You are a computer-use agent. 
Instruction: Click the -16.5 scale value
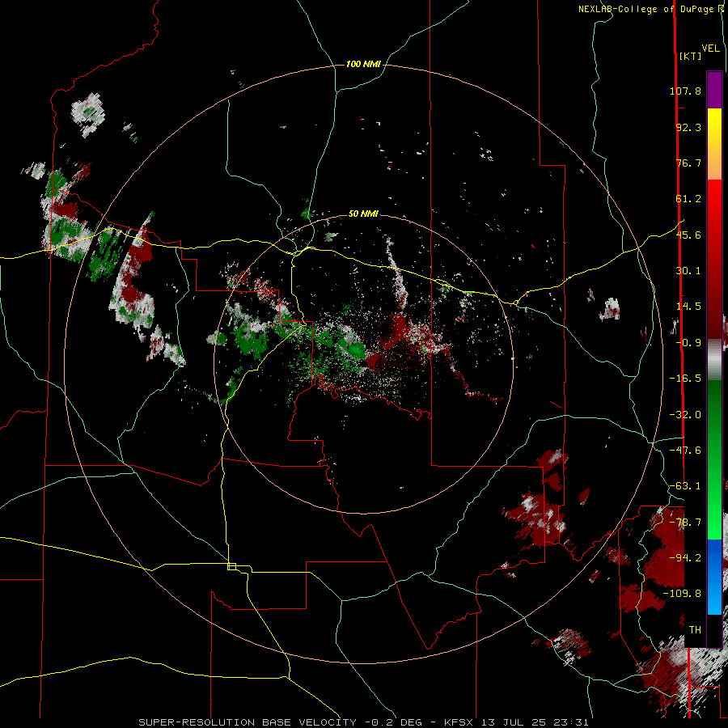tap(685, 379)
